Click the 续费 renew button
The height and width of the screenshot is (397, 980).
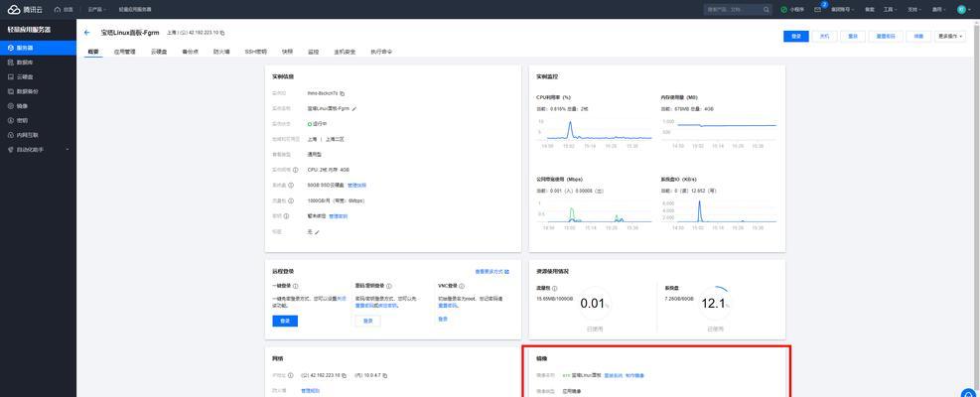click(918, 37)
